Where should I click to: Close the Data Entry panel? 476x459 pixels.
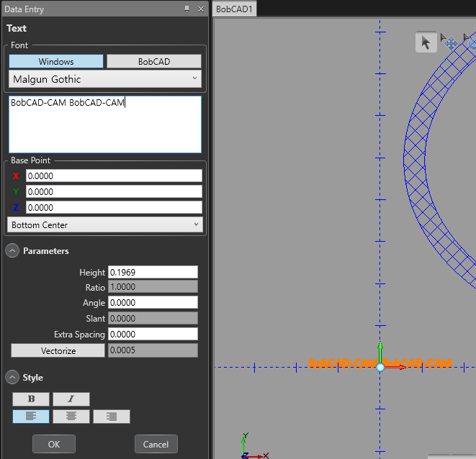[x=201, y=9]
